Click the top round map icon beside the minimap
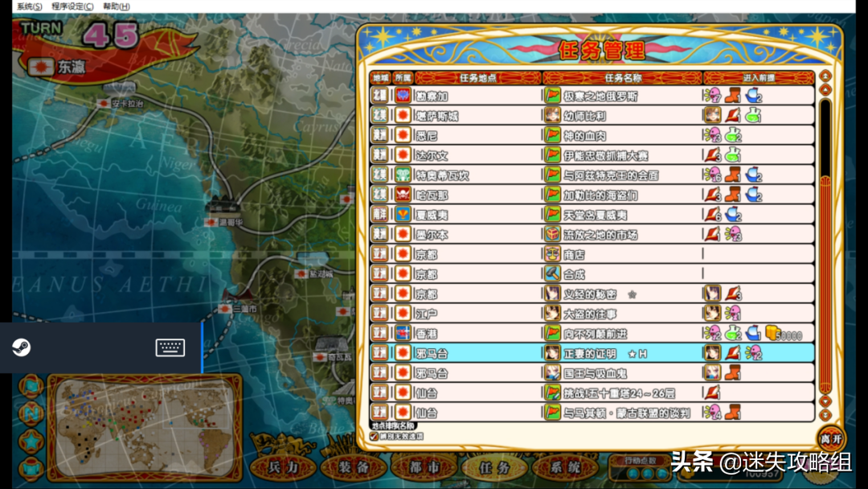The image size is (868, 489). pos(31,386)
